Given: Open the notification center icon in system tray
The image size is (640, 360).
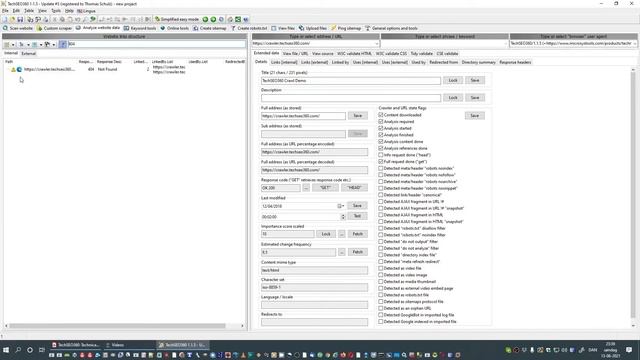Looking at the screenshot, I should (629, 350).
